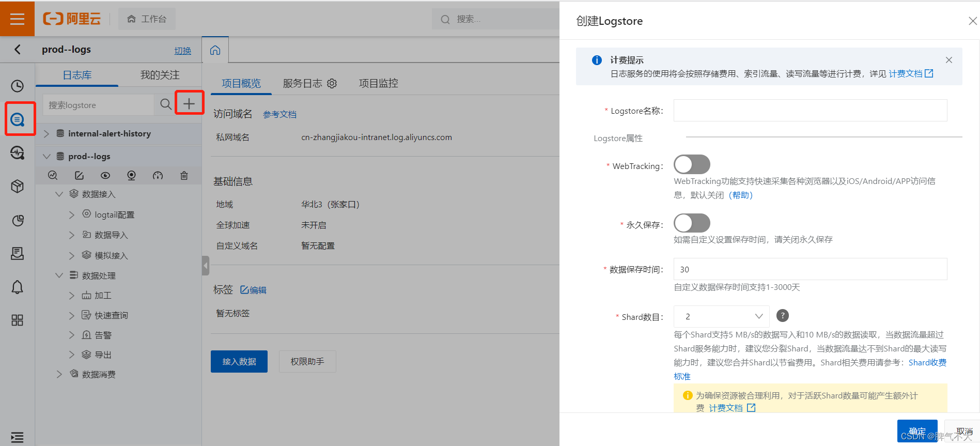Viewport: 980px width, 446px height.
Task: Toggle the WebTracking switch
Action: pos(692,164)
